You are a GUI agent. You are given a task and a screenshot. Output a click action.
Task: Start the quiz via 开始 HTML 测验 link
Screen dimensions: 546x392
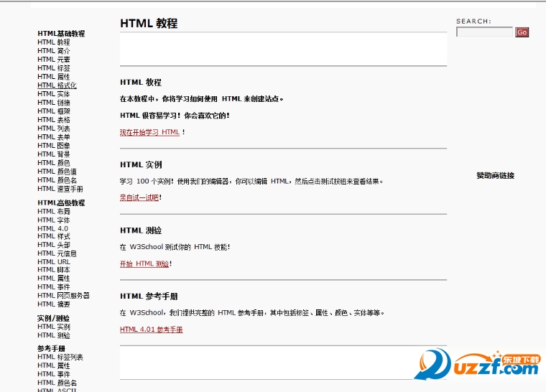144,264
